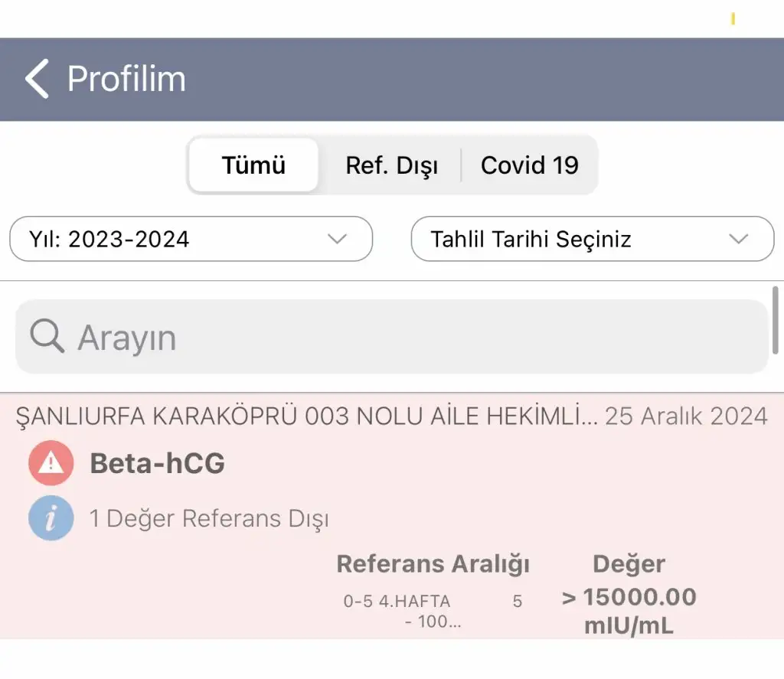Click the chevron in the year selector
Screen dimensions: 784x679
tap(337, 239)
